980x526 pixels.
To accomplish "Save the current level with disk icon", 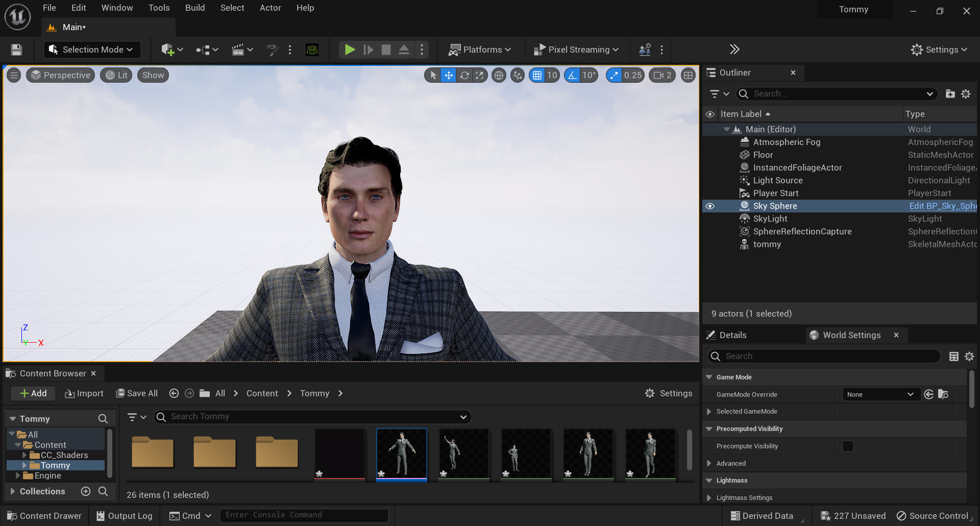I will [16, 50].
